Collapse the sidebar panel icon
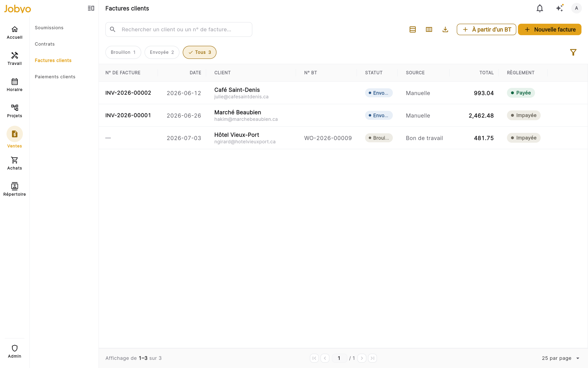 pyautogui.click(x=91, y=8)
